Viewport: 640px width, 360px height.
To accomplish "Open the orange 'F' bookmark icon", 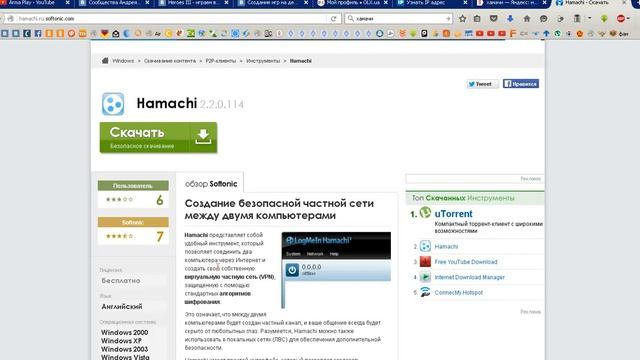I will point(513,33).
